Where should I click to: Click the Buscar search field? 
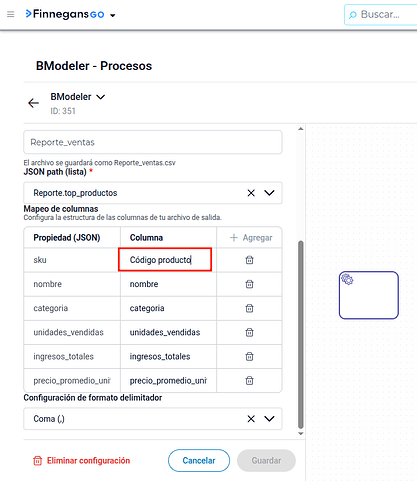click(x=381, y=15)
